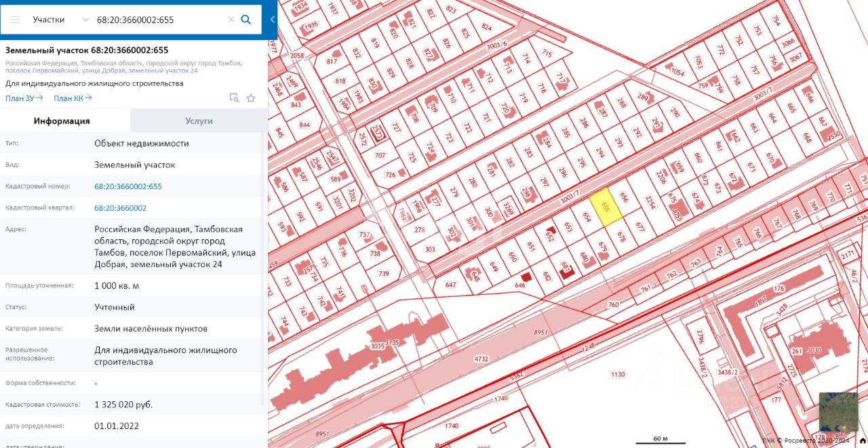Select parcel 2254 on the map
This screenshot has height=448, width=868.
(x=650, y=201)
